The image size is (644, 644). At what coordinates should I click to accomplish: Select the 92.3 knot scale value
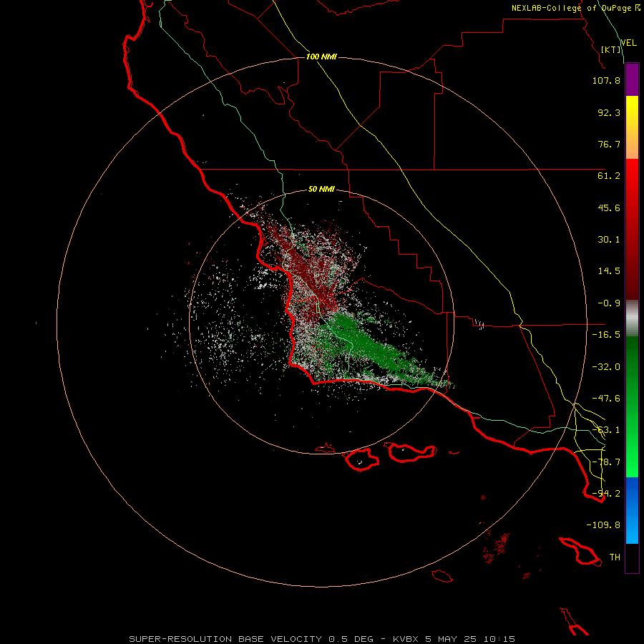click(x=609, y=112)
